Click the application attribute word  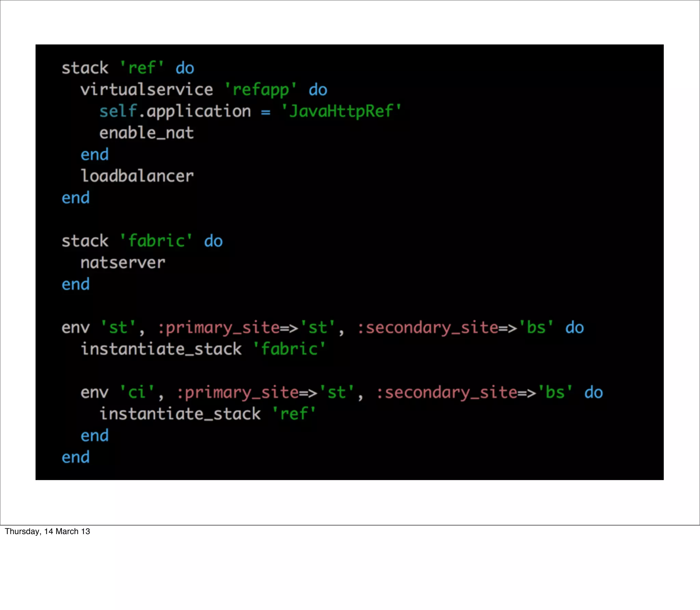(x=199, y=111)
